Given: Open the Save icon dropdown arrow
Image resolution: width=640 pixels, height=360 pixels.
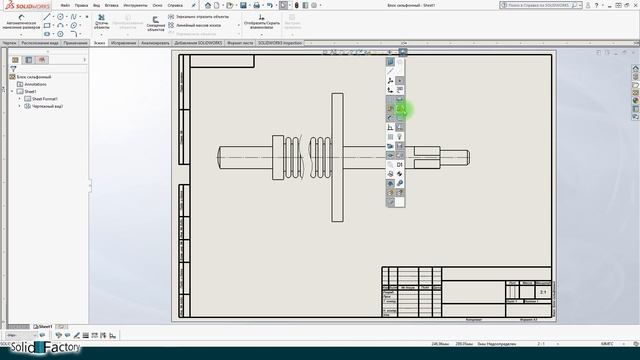Looking at the screenshot, I should coord(249,5).
